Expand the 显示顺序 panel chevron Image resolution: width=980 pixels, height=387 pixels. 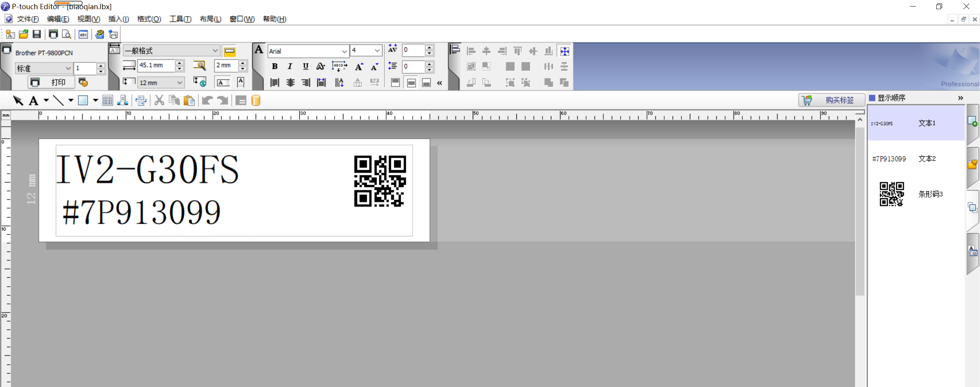(960, 98)
